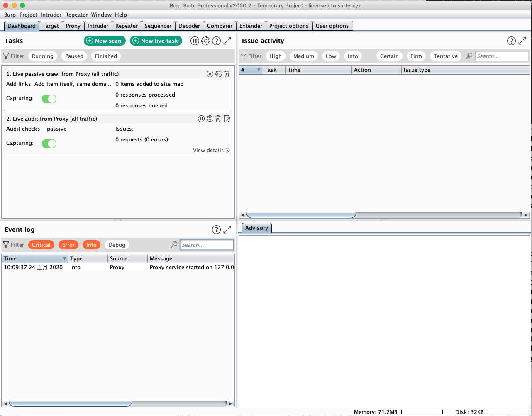This screenshot has width=532, height=416.
Task: Open the Window menu
Action: [x=101, y=15]
